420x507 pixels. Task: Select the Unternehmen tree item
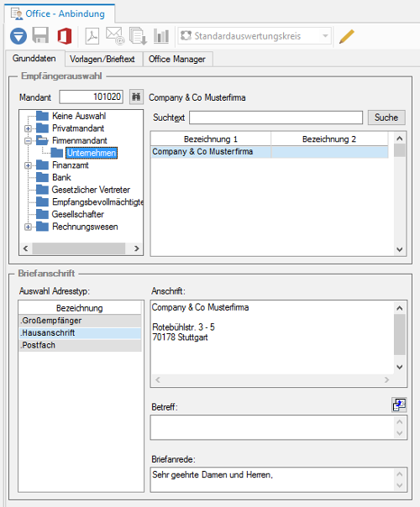click(x=92, y=153)
